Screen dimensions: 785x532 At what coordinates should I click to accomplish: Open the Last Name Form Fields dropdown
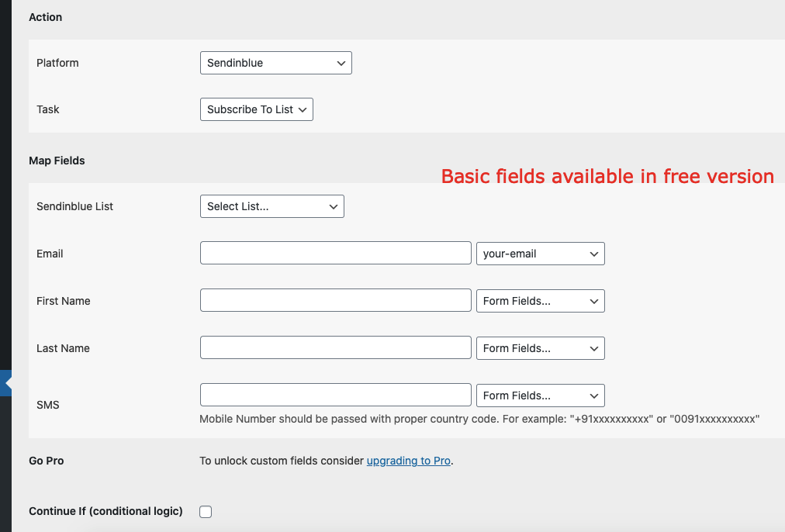point(540,348)
